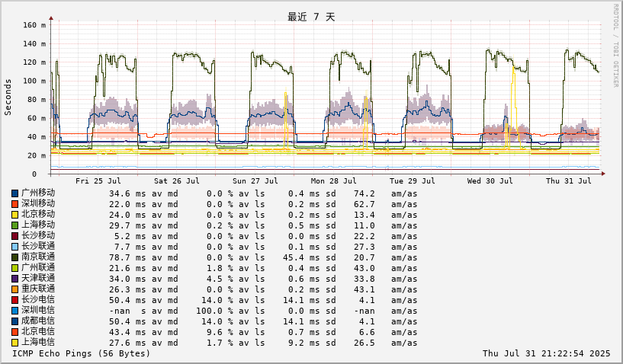Click the 广州联通 legend label
The width and height of the screenshot is (623, 364).
point(38,268)
